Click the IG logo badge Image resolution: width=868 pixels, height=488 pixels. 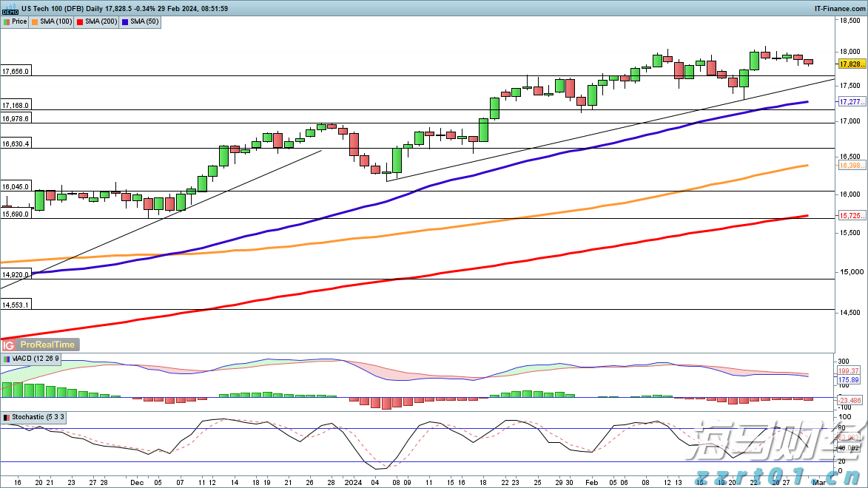(x=9, y=345)
